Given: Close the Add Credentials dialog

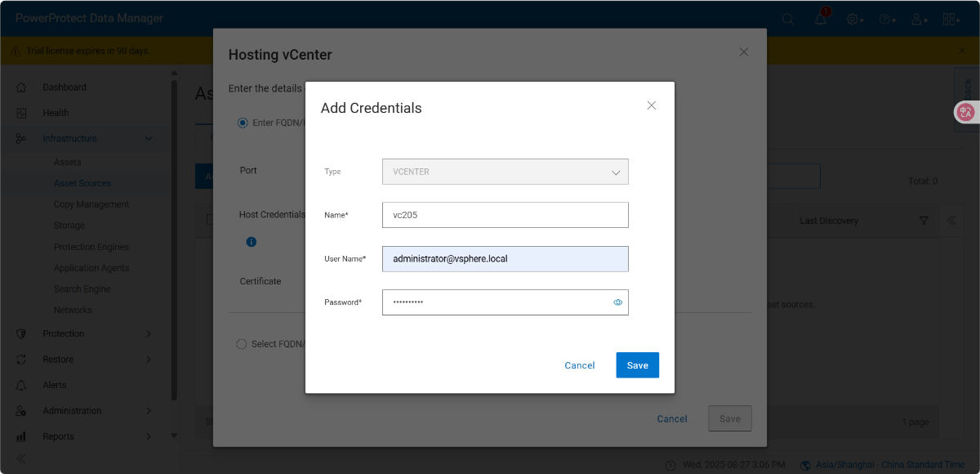Looking at the screenshot, I should (x=652, y=105).
